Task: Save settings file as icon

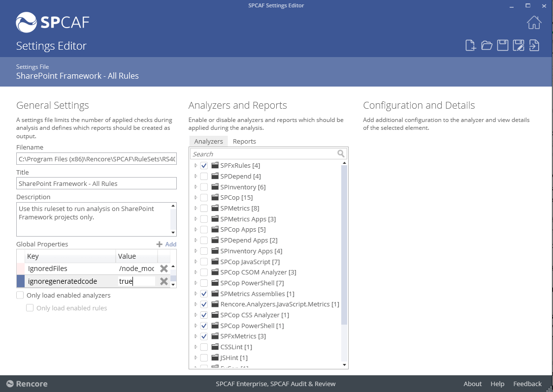Action: point(519,45)
